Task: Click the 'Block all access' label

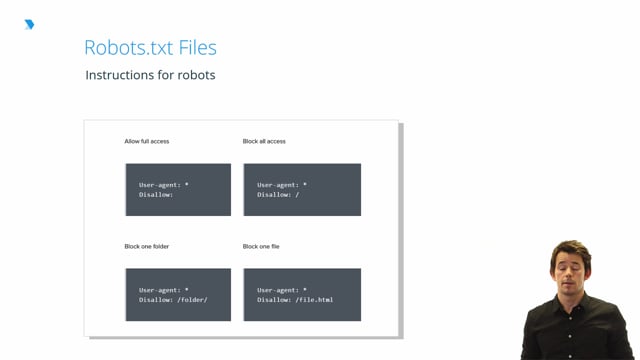Action: pos(264,141)
